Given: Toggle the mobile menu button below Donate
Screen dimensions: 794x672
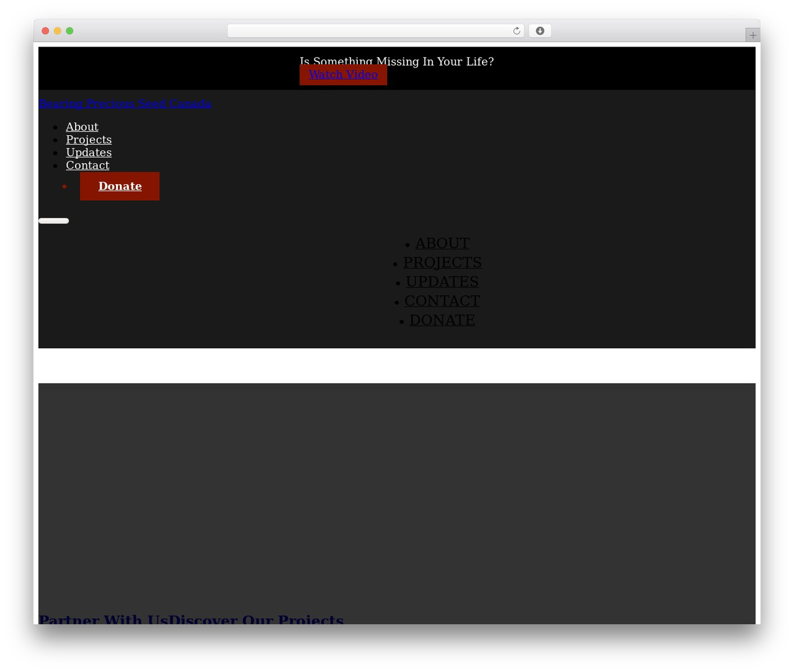Looking at the screenshot, I should (54, 221).
